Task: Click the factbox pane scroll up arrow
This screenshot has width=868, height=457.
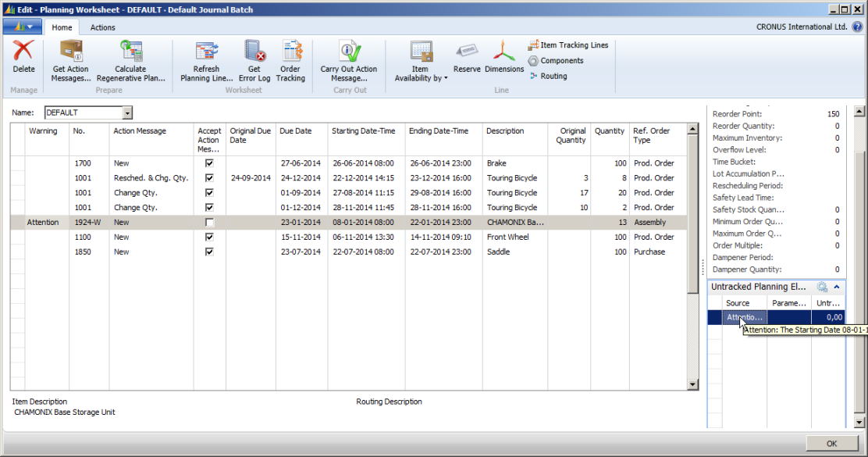Action: 859,111
